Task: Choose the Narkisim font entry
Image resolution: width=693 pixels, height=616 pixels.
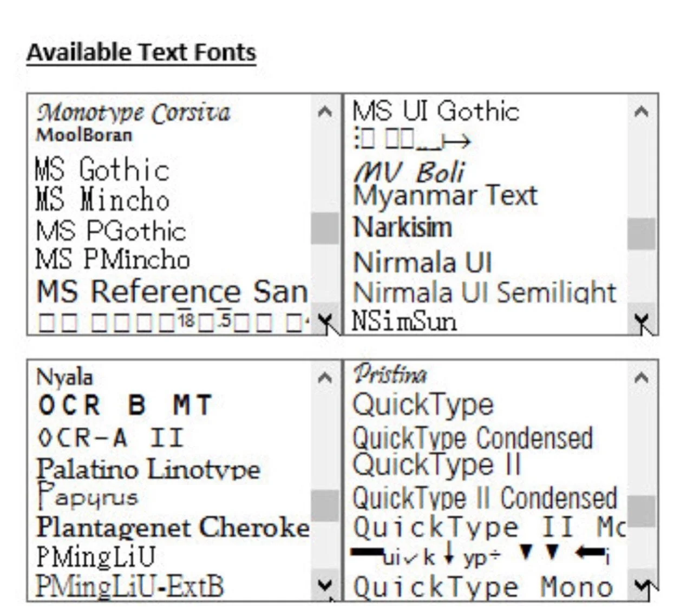Action: 402,227
